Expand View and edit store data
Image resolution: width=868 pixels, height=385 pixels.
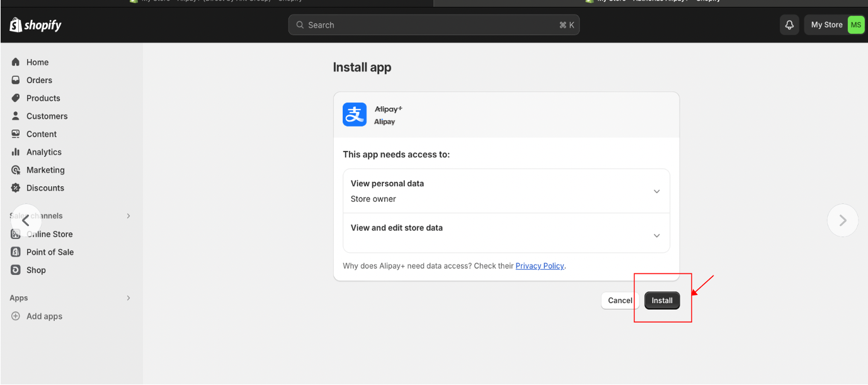(656, 235)
